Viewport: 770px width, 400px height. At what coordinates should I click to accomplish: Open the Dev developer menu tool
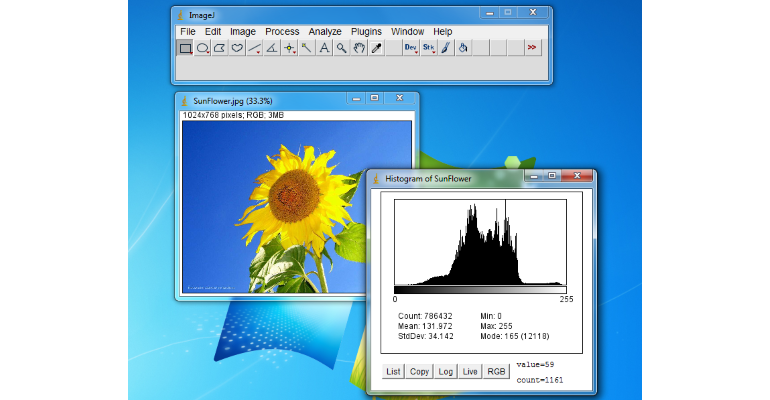(411, 48)
